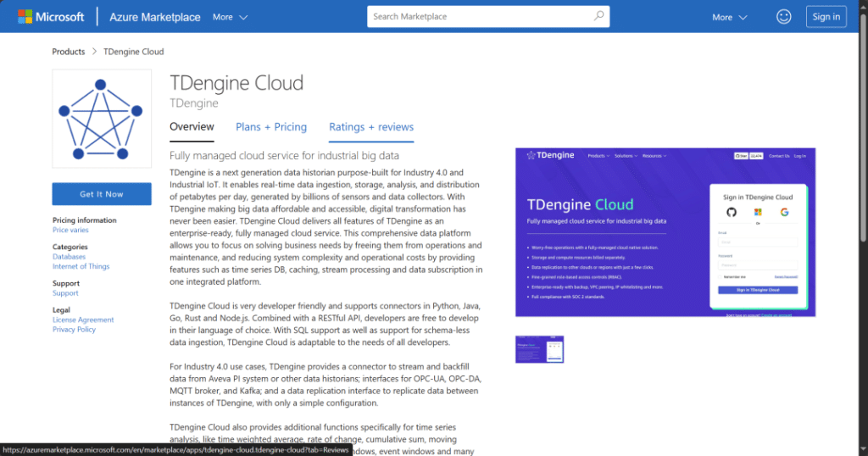This screenshot has height=456, width=868.
Task: Open Azure Marketplace home link
Action: coord(154,17)
